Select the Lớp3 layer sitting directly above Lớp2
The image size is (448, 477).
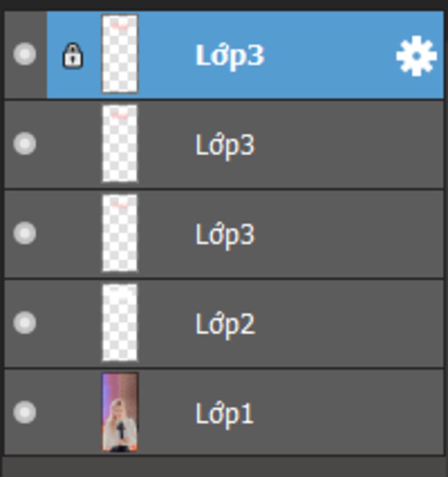click(x=224, y=235)
